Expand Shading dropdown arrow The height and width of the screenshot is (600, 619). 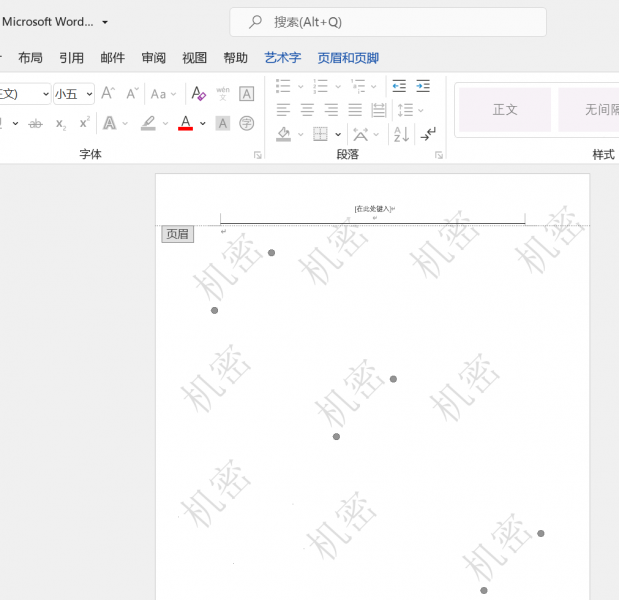click(x=300, y=135)
